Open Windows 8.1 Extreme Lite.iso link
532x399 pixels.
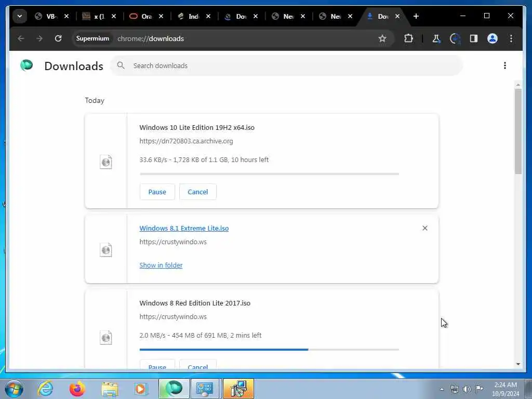184,229
